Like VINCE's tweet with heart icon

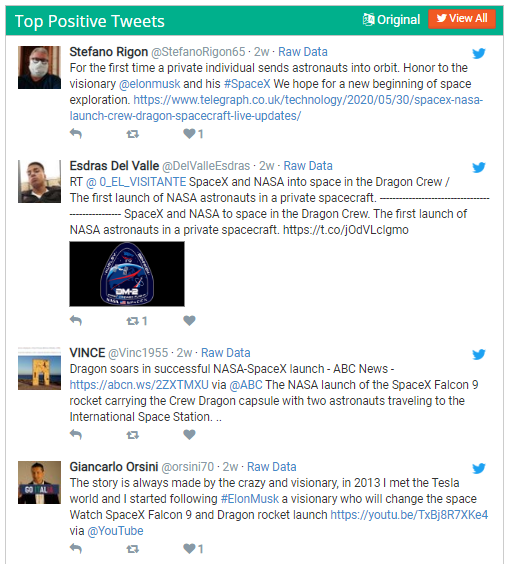tap(189, 435)
